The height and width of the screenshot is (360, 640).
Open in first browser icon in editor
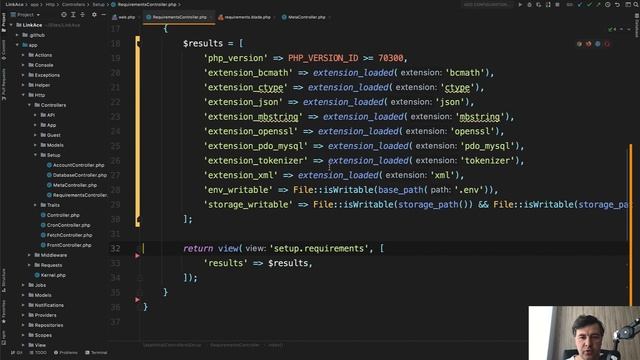(x=579, y=44)
